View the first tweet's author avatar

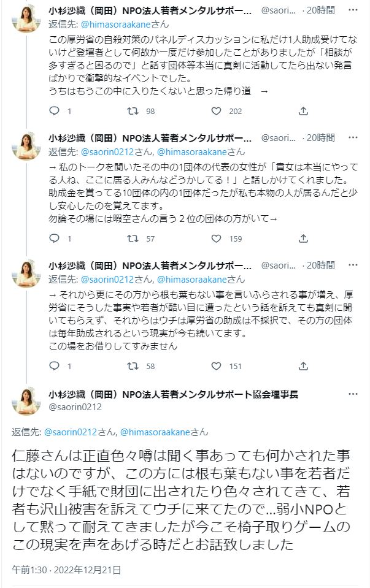(x=26, y=20)
